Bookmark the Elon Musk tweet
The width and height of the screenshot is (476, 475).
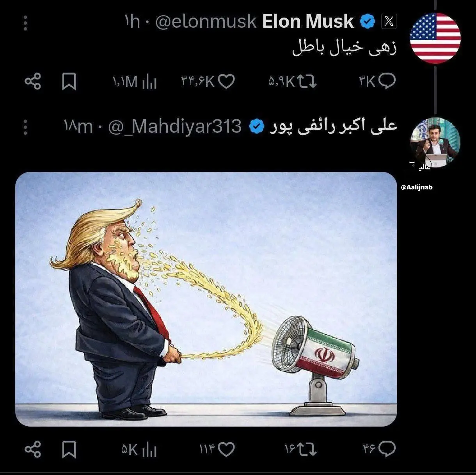point(69,82)
